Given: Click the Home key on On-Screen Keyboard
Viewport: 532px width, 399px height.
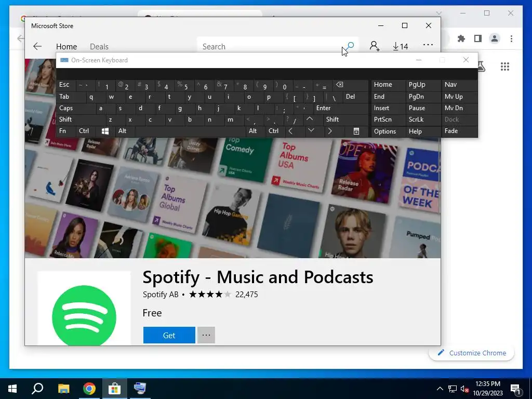Looking at the screenshot, I should [x=388, y=85].
